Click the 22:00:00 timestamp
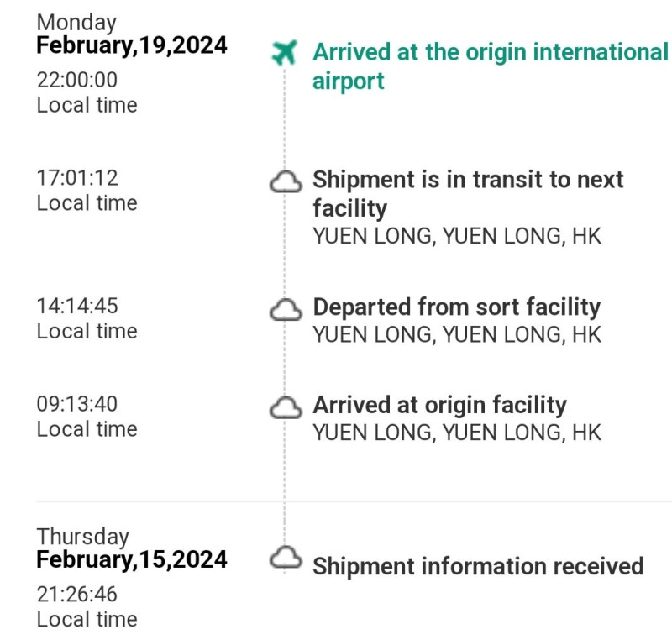This screenshot has width=672, height=640. click(77, 81)
